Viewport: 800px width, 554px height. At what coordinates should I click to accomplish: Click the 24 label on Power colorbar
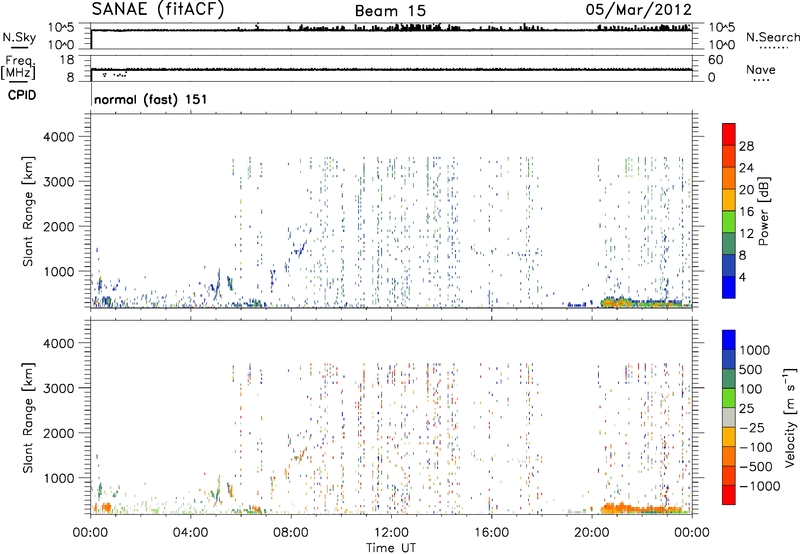click(x=746, y=168)
